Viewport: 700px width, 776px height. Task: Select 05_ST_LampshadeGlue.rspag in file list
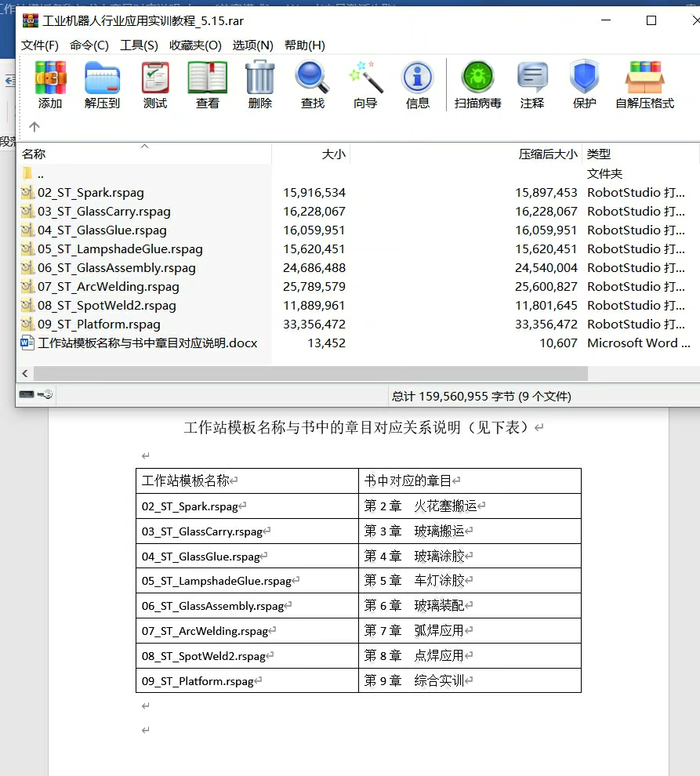pos(120,249)
